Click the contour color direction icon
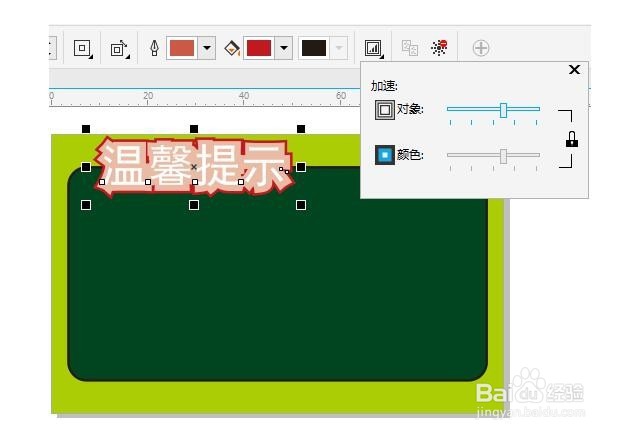This screenshot has width=620, height=434. [119, 49]
